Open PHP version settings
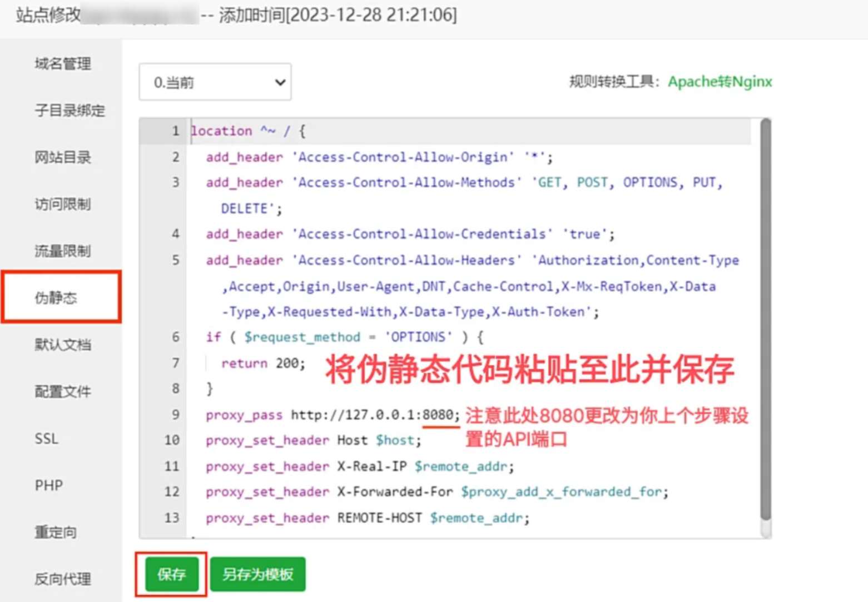Screen dimensions: 868x602 [48, 485]
